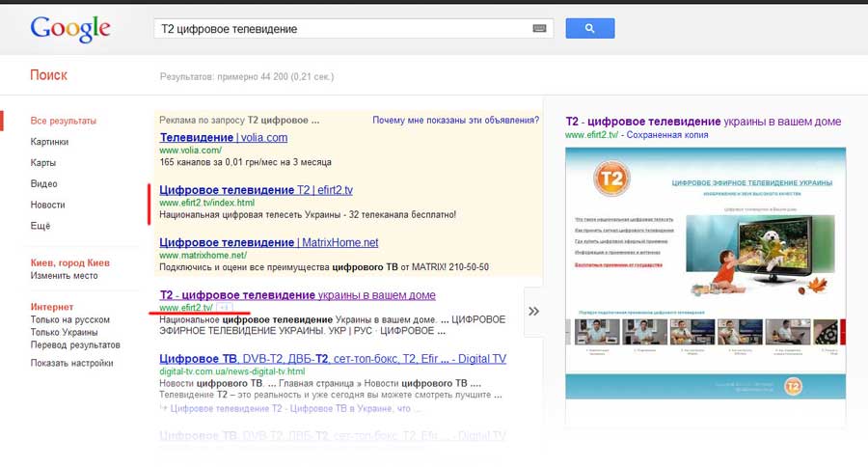This screenshot has width=868, height=467.
Task: Click green URL www.efirt2.tv/index.html
Action: click(207, 203)
